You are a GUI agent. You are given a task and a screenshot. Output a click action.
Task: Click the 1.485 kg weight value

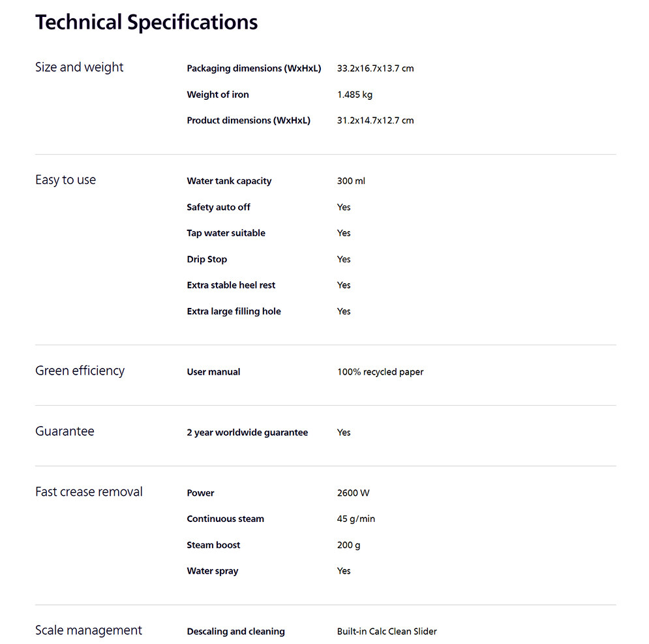pos(354,95)
